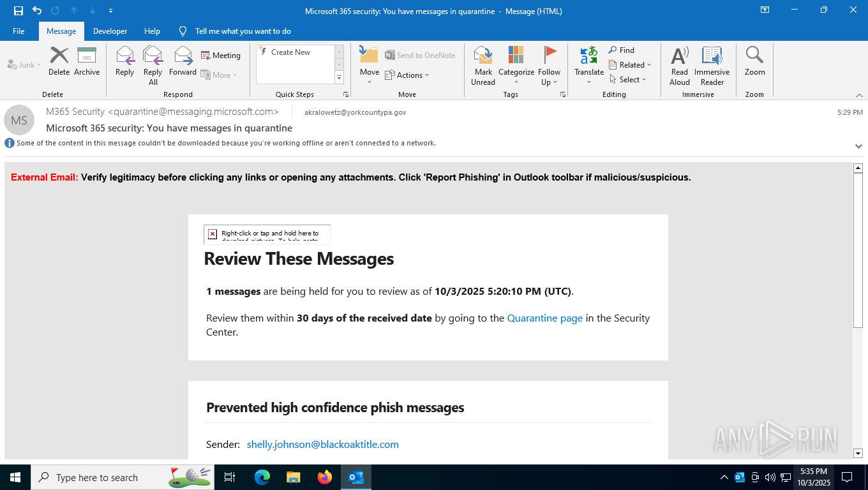Show hidden system tray icons
Screen dimensions: 868x490
click(724, 477)
